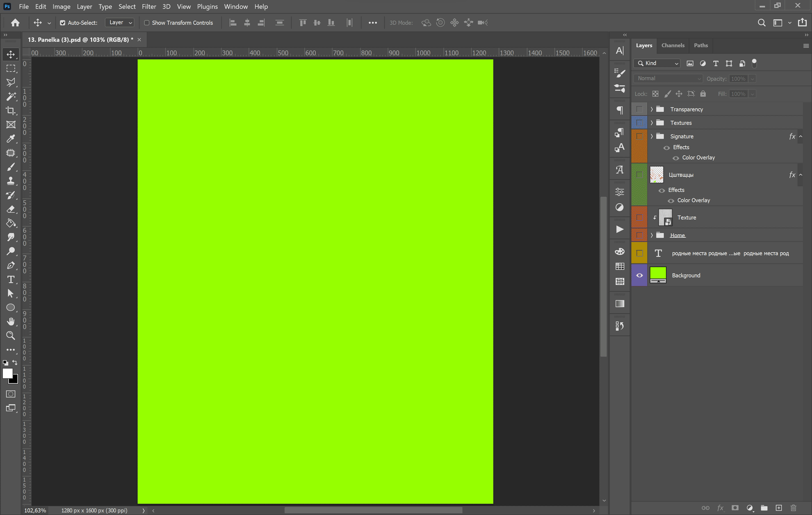Select the Magic Wand tool

click(11, 96)
